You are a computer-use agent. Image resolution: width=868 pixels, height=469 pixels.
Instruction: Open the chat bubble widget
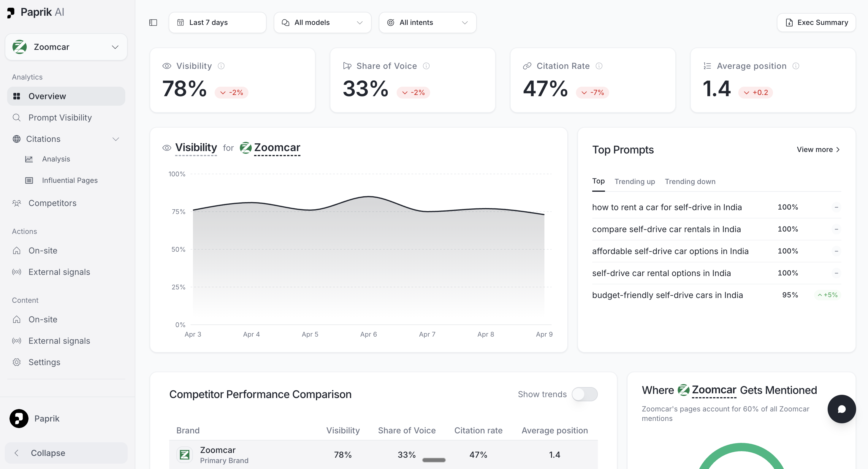(841, 409)
